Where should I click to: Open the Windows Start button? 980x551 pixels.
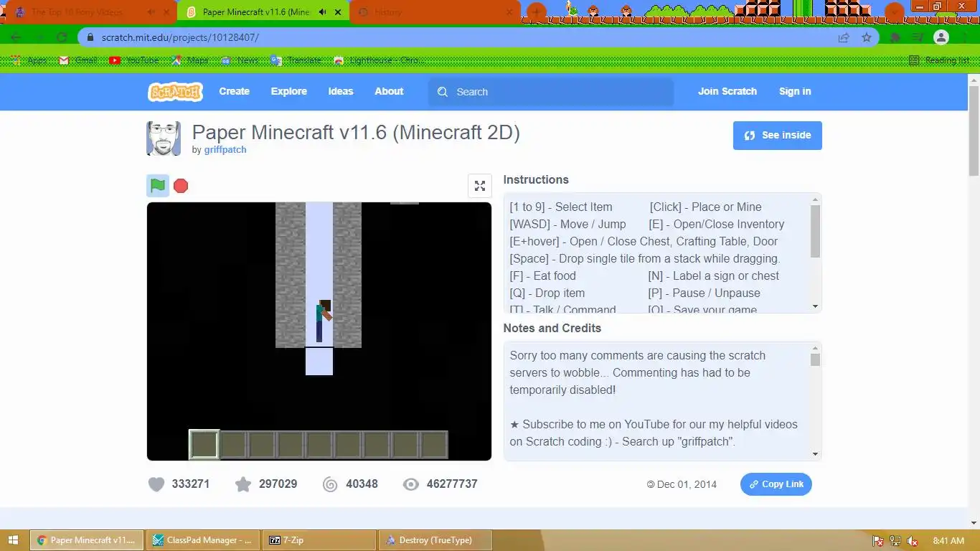pyautogui.click(x=14, y=540)
